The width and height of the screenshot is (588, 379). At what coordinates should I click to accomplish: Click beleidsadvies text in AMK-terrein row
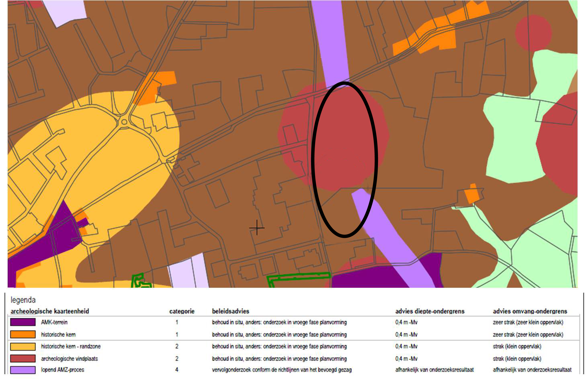pyautogui.click(x=279, y=322)
